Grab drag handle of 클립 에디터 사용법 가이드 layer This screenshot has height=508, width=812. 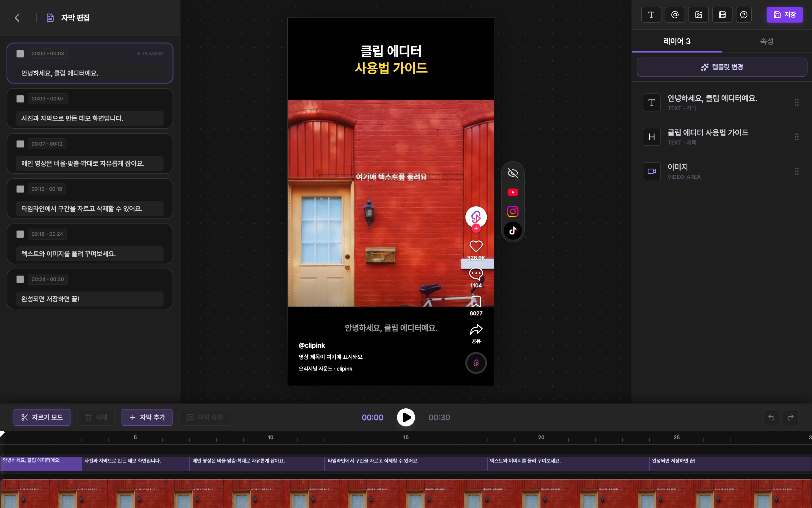[x=796, y=137]
